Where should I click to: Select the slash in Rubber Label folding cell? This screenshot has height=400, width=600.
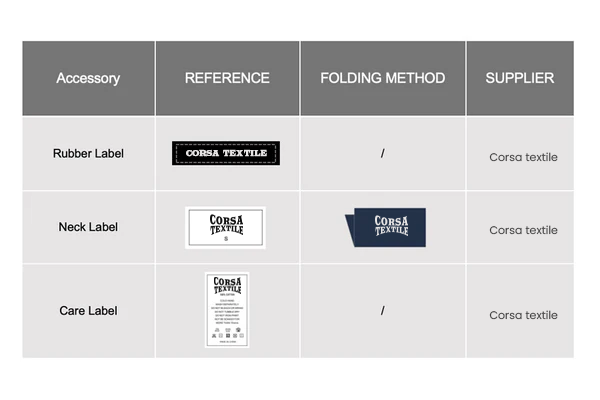click(383, 153)
